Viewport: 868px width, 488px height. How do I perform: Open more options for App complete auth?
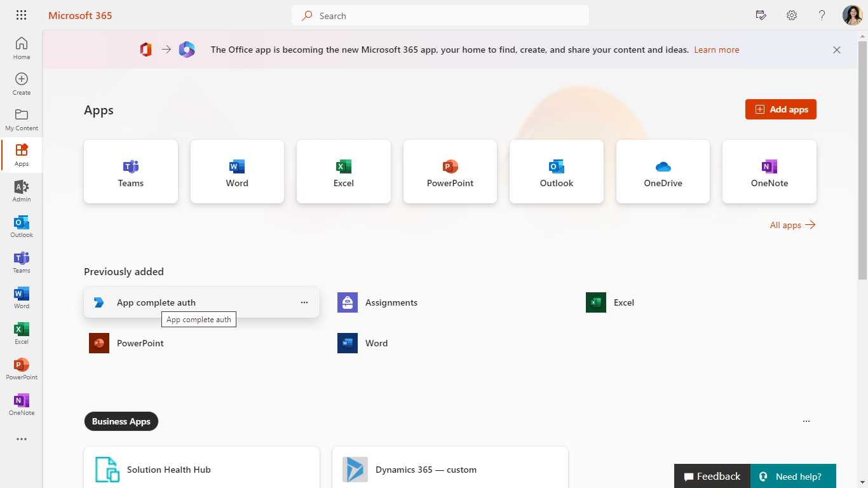coord(304,302)
